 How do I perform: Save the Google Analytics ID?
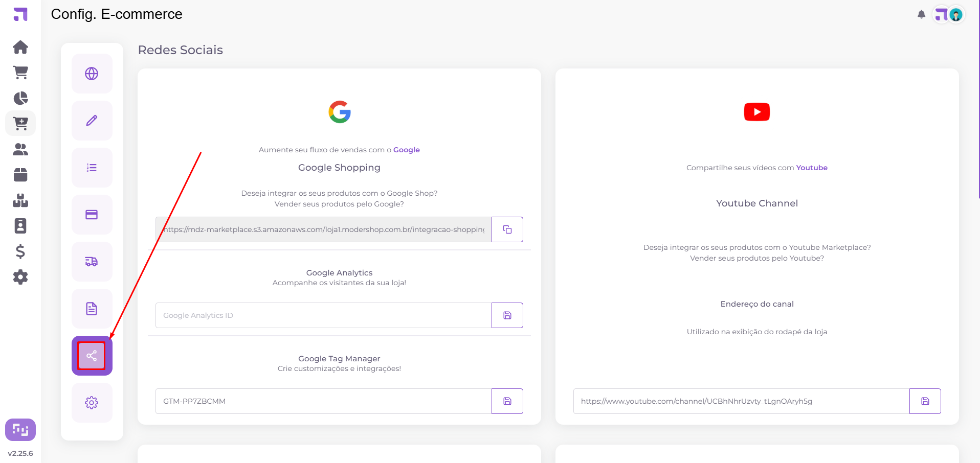[x=507, y=315]
